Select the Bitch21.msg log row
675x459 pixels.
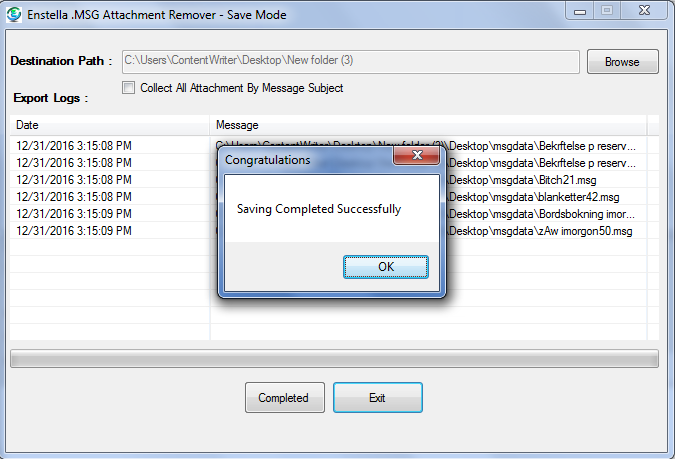[x=334, y=180]
